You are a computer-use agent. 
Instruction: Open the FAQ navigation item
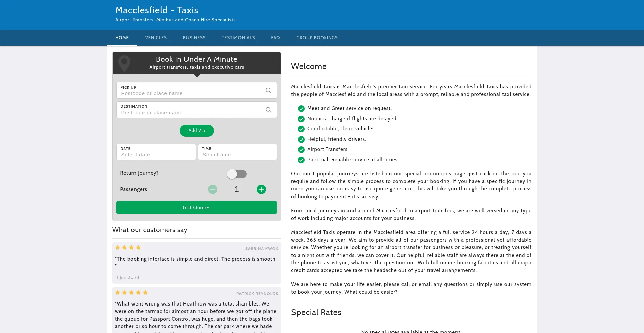(275, 38)
